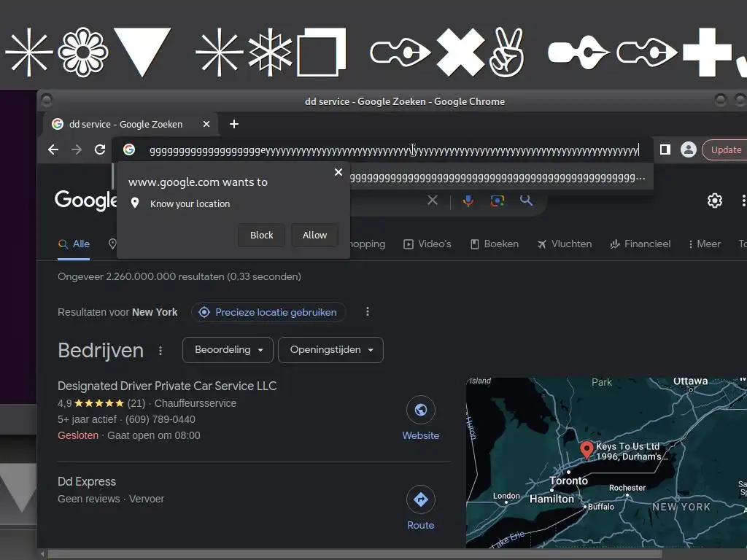Click the shadowed square symbol in top banner
This screenshot has height=560, width=747.
pos(322,52)
